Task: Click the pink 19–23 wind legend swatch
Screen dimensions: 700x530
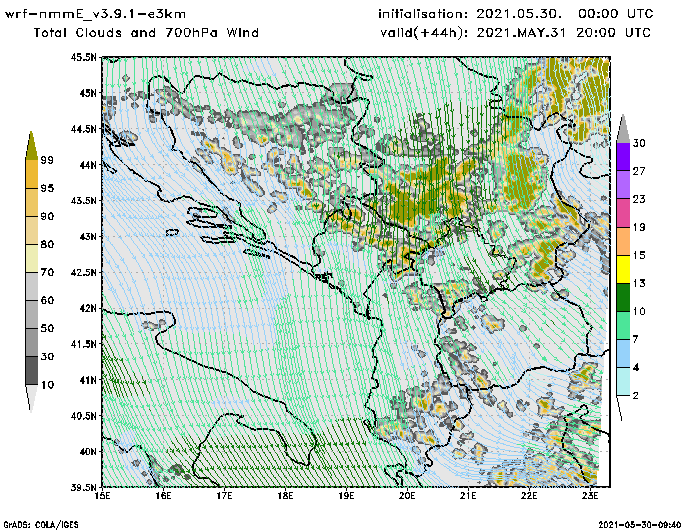Action: pyautogui.click(x=622, y=213)
